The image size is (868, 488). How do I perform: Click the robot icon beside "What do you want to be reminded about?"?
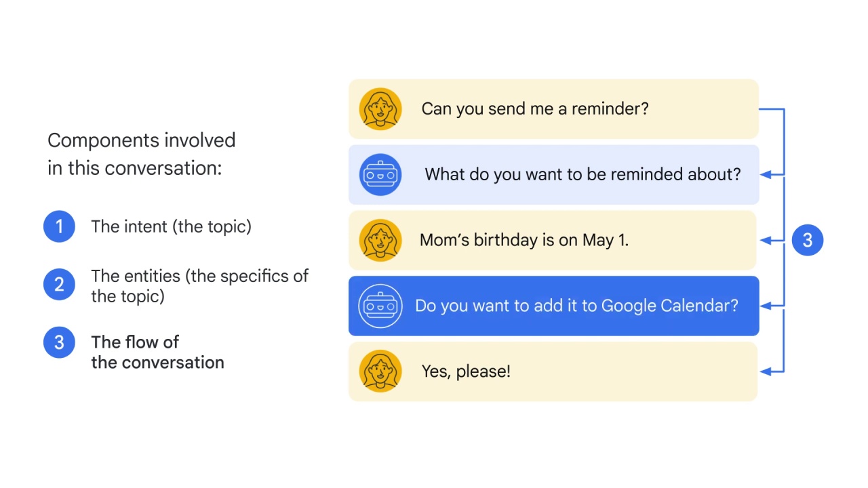[380, 175]
